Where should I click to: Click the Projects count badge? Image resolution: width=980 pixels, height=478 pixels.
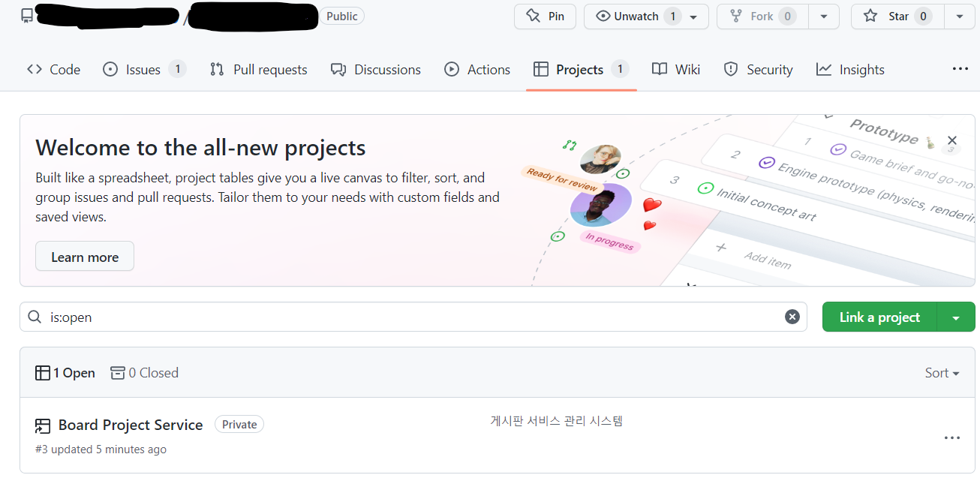(x=619, y=69)
